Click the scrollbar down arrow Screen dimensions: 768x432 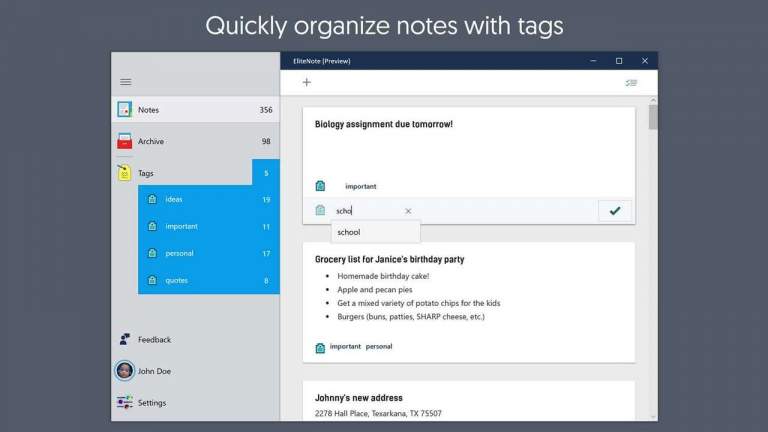(653, 417)
